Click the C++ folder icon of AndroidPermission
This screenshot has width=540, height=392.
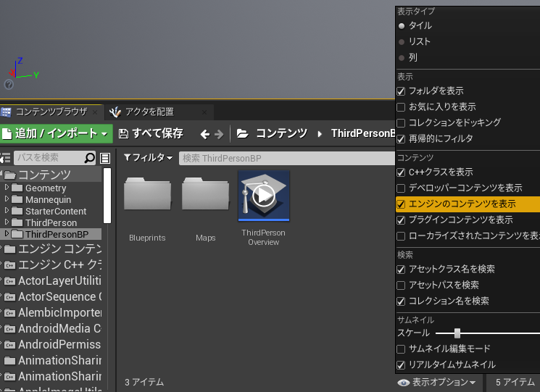point(10,345)
